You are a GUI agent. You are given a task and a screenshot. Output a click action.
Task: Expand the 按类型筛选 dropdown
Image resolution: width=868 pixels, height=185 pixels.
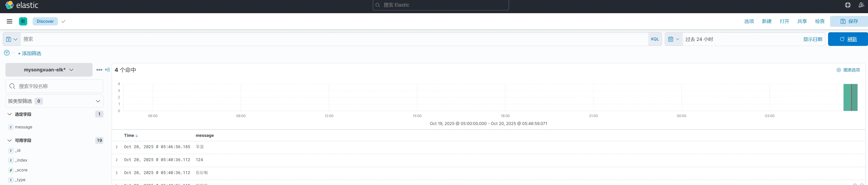54,101
